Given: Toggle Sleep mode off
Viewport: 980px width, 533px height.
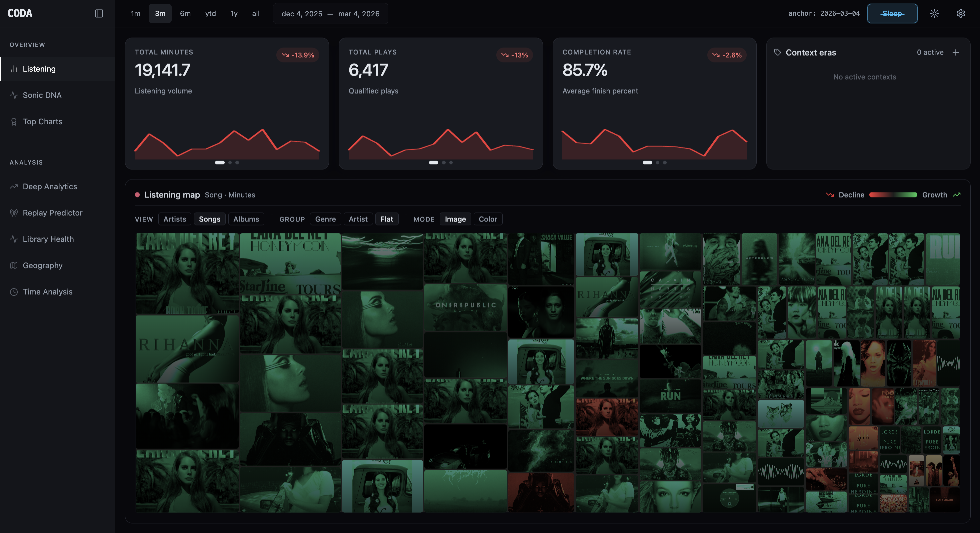Looking at the screenshot, I should pos(892,13).
